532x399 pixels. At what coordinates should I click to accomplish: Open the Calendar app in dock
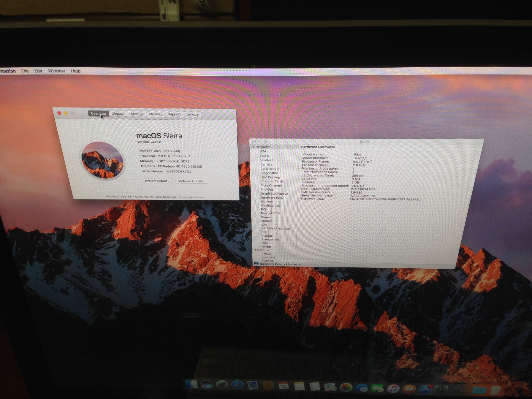[x=283, y=386]
